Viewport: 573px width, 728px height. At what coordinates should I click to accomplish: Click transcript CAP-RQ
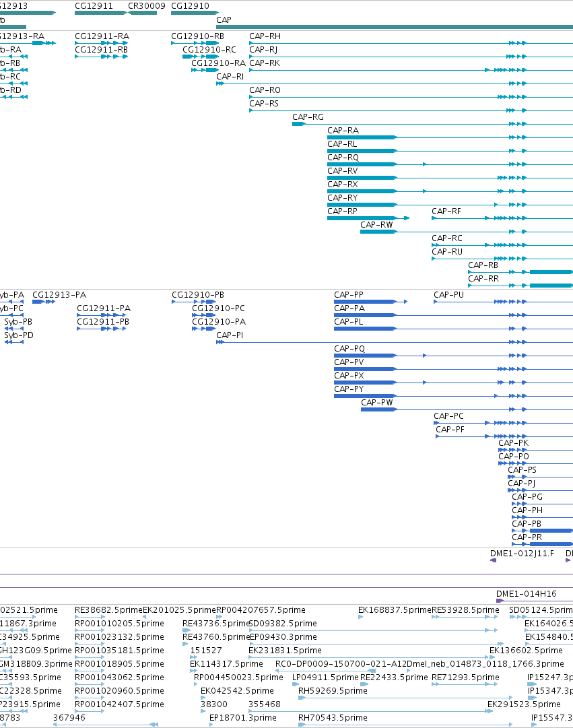click(x=343, y=158)
